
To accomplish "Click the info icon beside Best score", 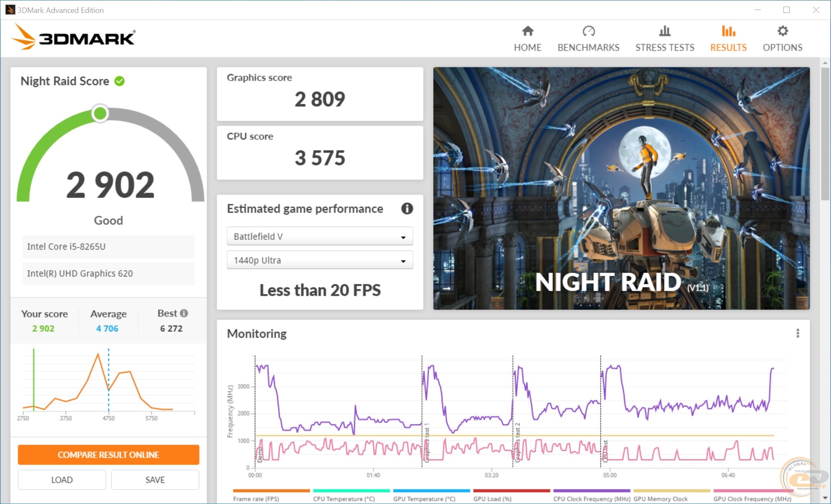I will 184,313.
